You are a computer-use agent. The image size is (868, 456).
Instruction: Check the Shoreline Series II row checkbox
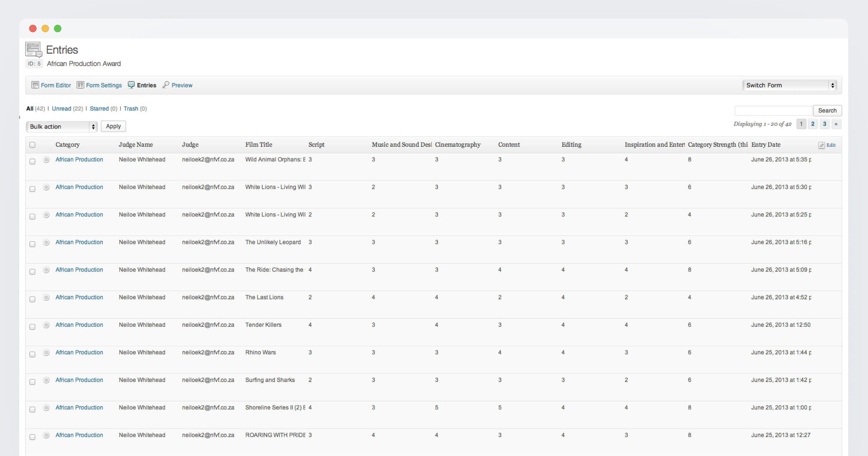click(x=32, y=410)
